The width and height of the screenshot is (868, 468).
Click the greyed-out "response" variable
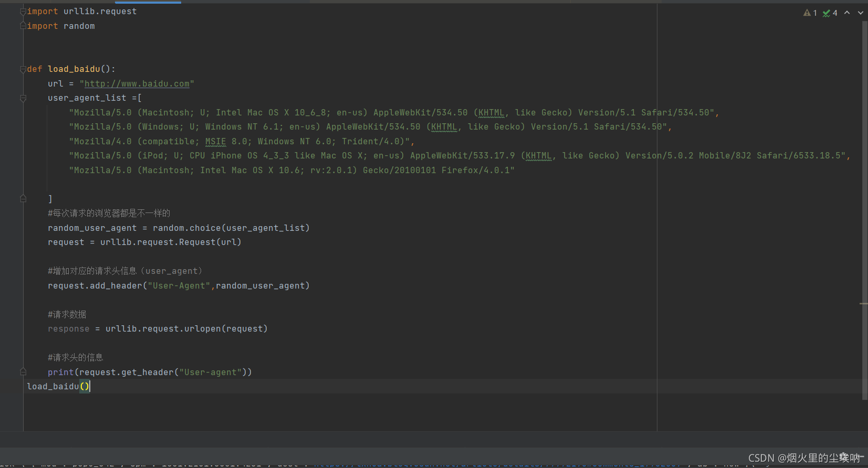pyautogui.click(x=69, y=329)
